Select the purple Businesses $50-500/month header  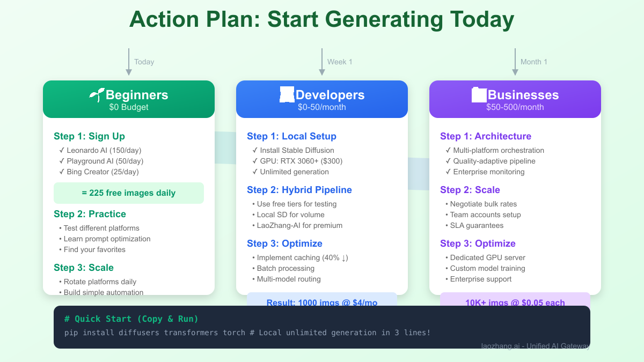pyautogui.click(x=515, y=99)
